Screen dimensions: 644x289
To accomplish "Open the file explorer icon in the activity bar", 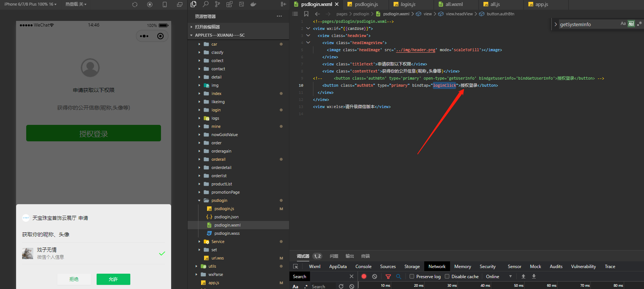I will (194, 4).
